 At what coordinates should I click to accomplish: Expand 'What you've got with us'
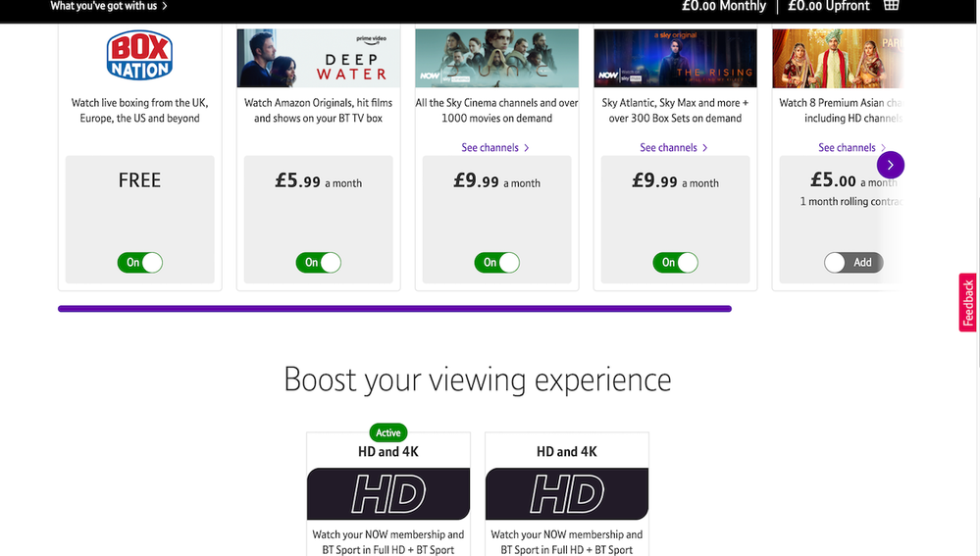(x=109, y=6)
